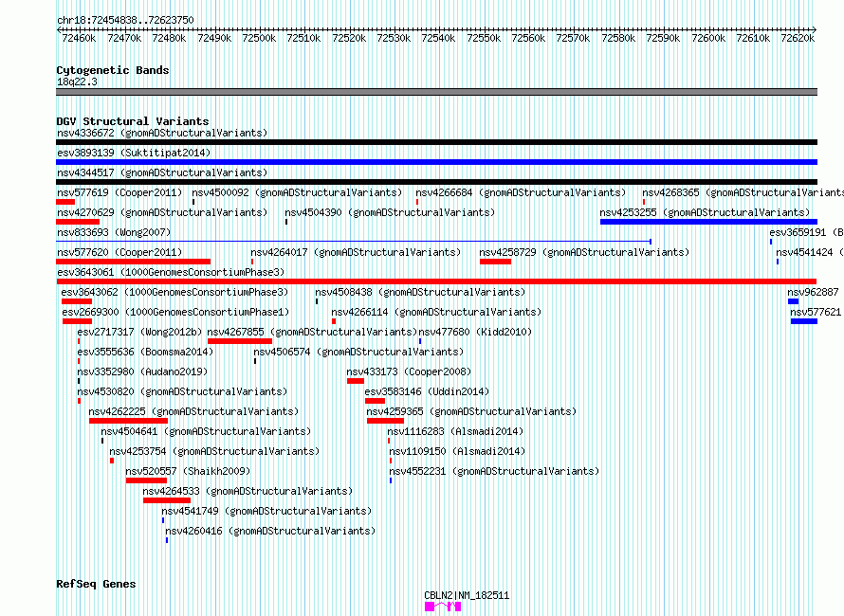Select nsv577620 (Cooper2011) label

pos(119,252)
